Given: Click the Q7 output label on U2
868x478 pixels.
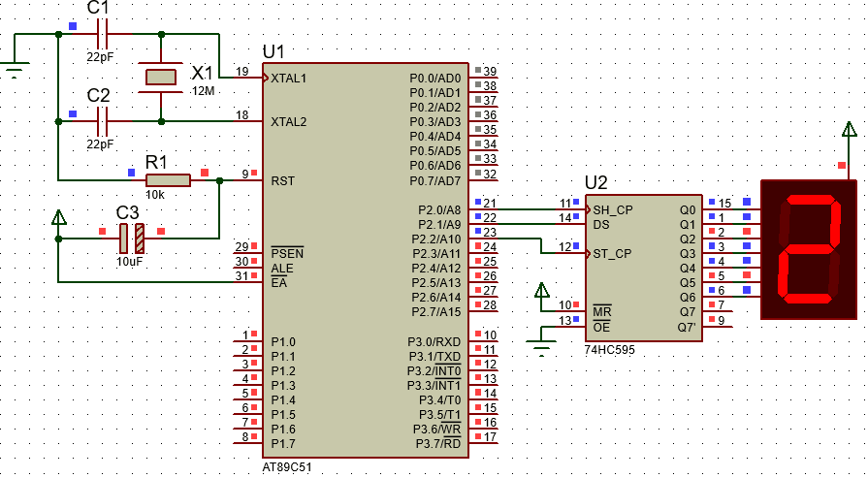Looking at the screenshot, I should 687,312.
